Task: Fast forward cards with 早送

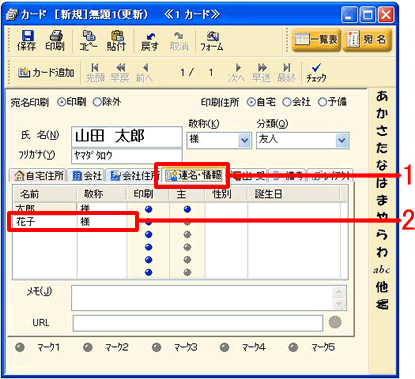Action: 261,73
